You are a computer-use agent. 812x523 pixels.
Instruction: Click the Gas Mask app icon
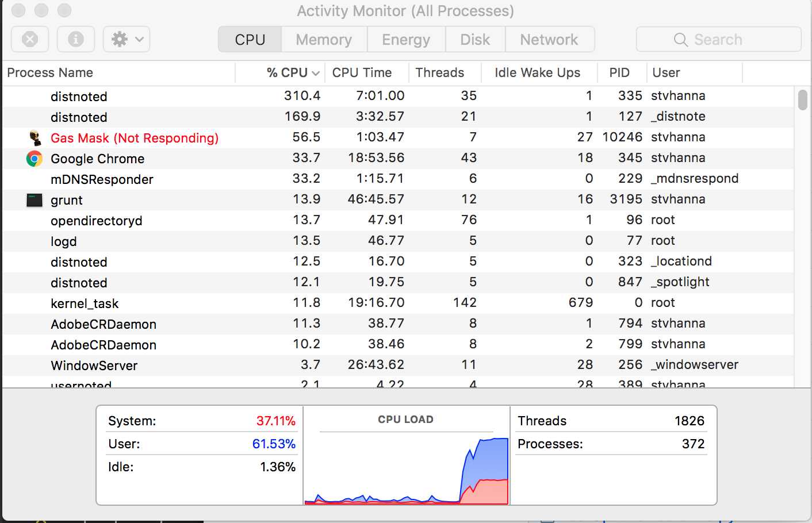pos(35,138)
